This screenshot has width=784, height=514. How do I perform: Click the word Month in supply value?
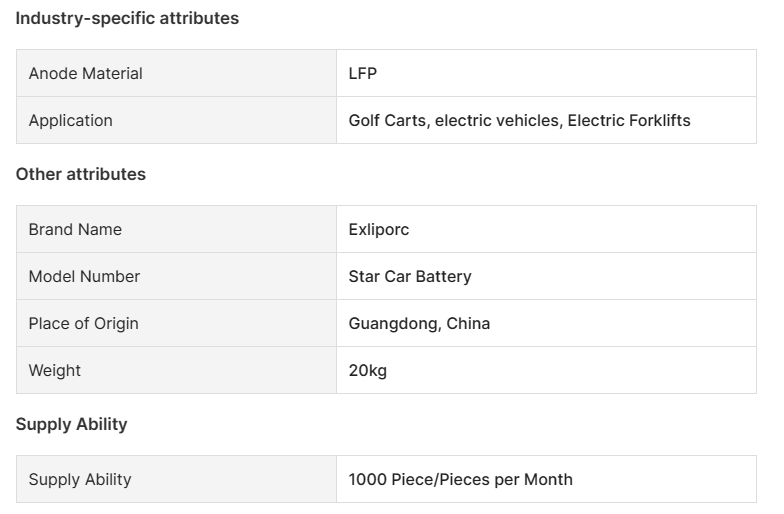[548, 479]
